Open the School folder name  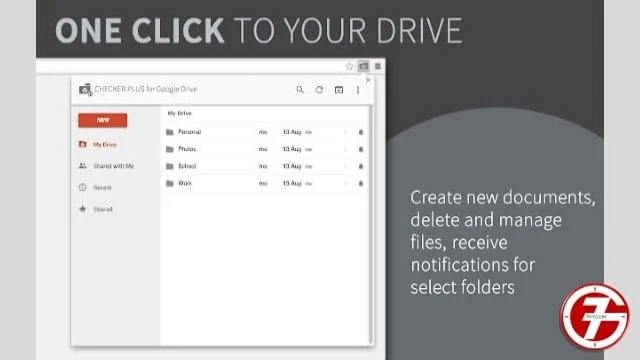(187, 166)
